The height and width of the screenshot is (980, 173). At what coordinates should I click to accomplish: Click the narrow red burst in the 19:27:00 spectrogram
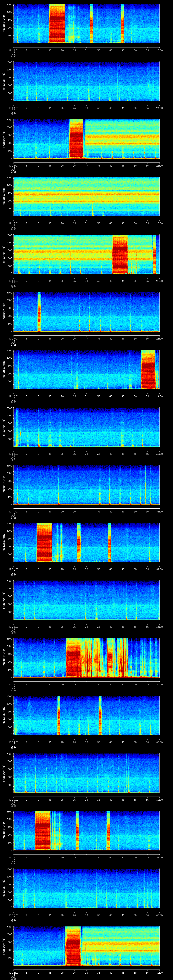pos(39,312)
